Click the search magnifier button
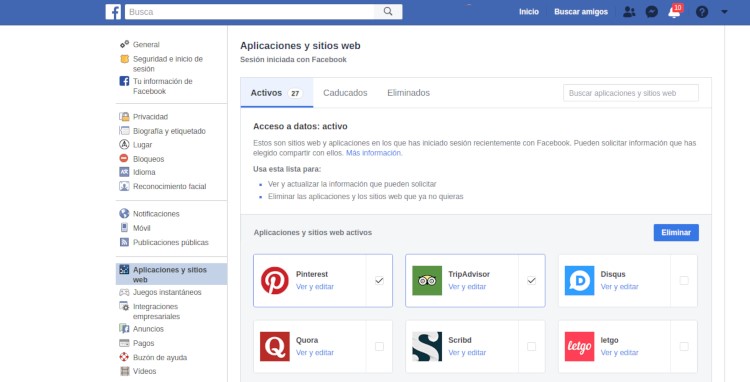Image resolution: width=750 pixels, height=382 pixels. point(388,11)
